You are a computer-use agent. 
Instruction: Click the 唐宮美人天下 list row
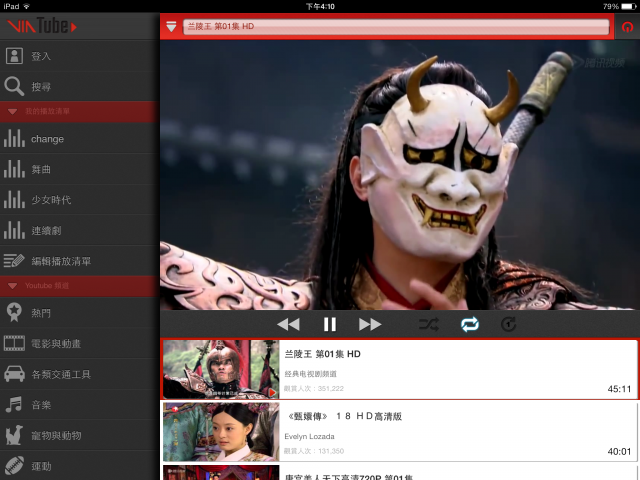(x=400, y=473)
